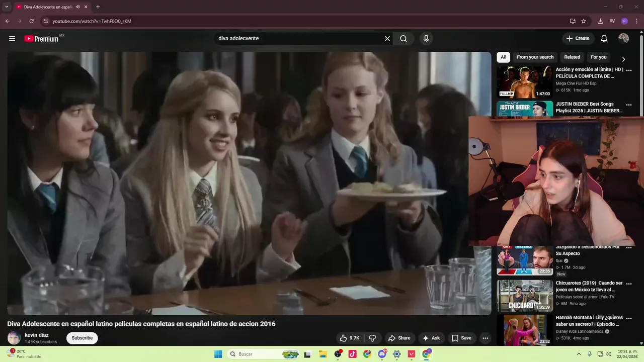Click the Disney Kids Latinoamérica channel name
This screenshot has width=644, height=362.
click(x=580, y=332)
